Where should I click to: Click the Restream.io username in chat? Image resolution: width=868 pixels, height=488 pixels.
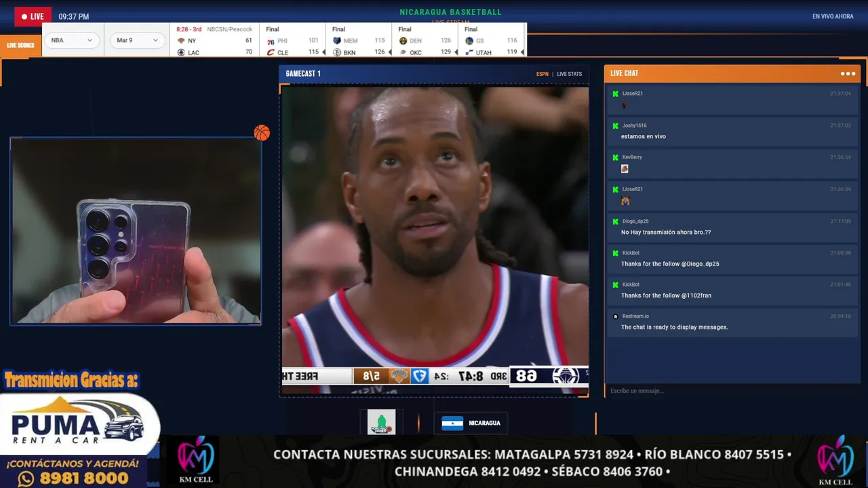pos(635,316)
